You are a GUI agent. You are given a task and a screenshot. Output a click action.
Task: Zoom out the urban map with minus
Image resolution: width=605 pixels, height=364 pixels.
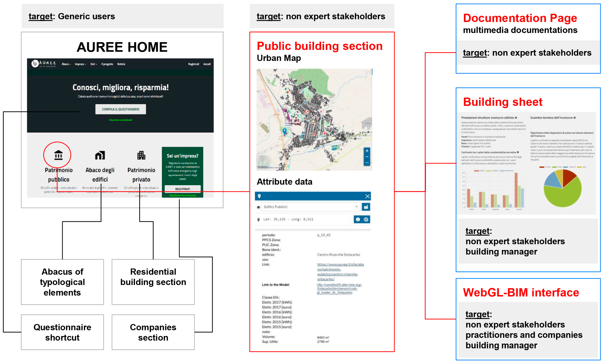(367, 157)
